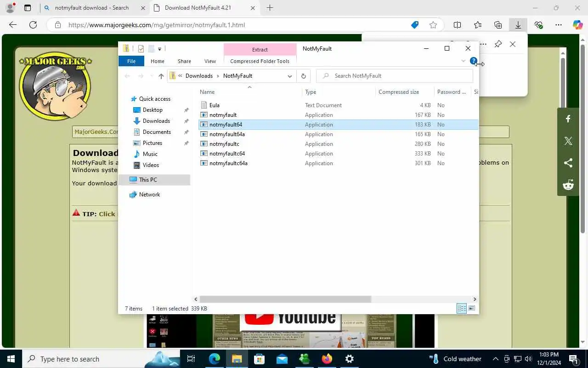The height and width of the screenshot is (368, 588).
Task: Select the notmyfaultc64a file
Action: click(x=228, y=163)
